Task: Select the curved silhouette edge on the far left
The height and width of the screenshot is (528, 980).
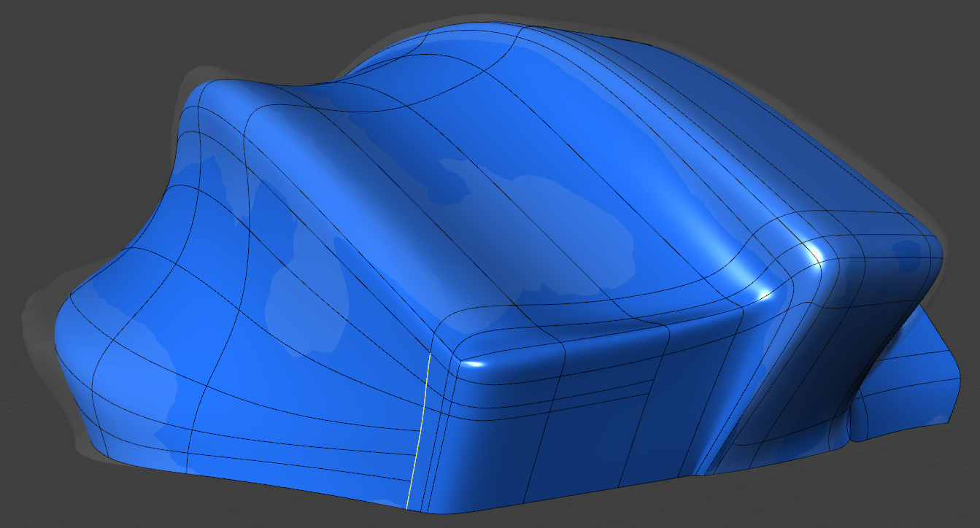Action: [58, 321]
